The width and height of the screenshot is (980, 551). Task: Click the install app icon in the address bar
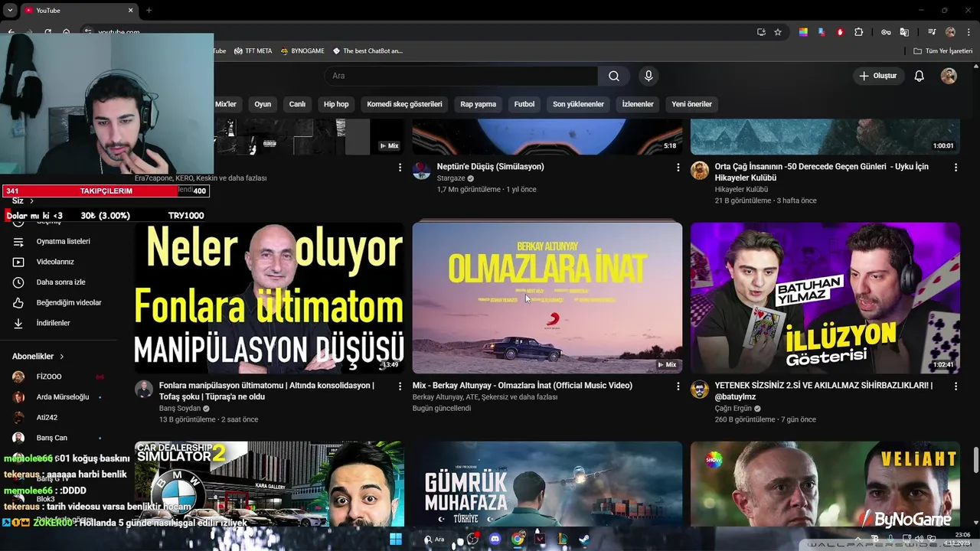[761, 32]
